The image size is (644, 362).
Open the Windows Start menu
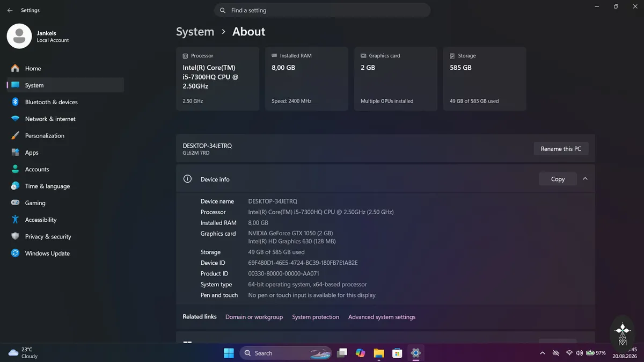pyautogui.click(x=229, y=353)
